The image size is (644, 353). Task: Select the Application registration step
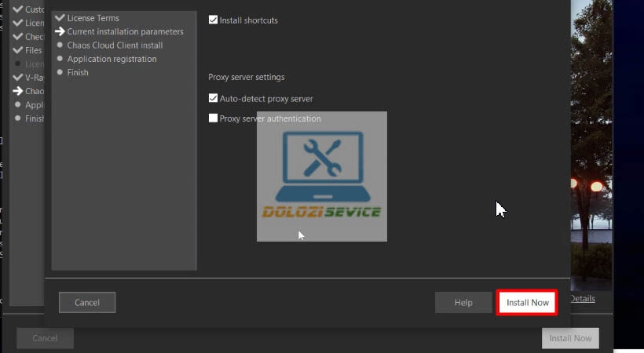click(x=112, y=59)
